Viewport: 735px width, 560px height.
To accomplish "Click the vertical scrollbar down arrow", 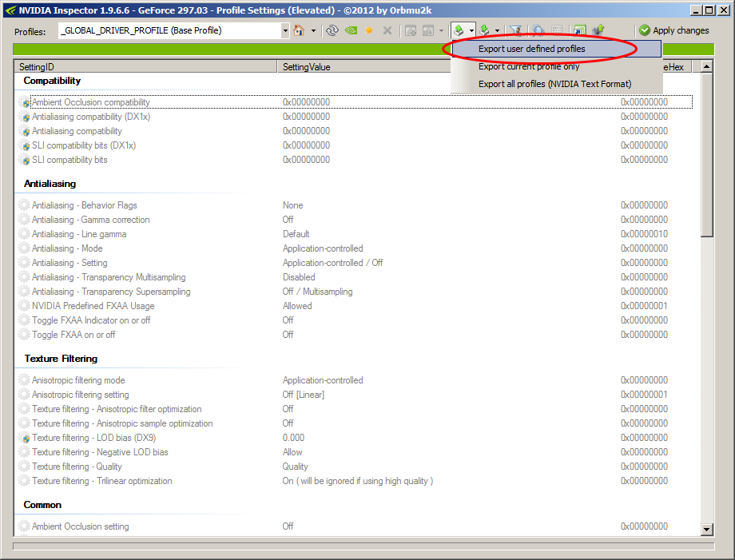I will pyautogui.click(x=707, y=530).
